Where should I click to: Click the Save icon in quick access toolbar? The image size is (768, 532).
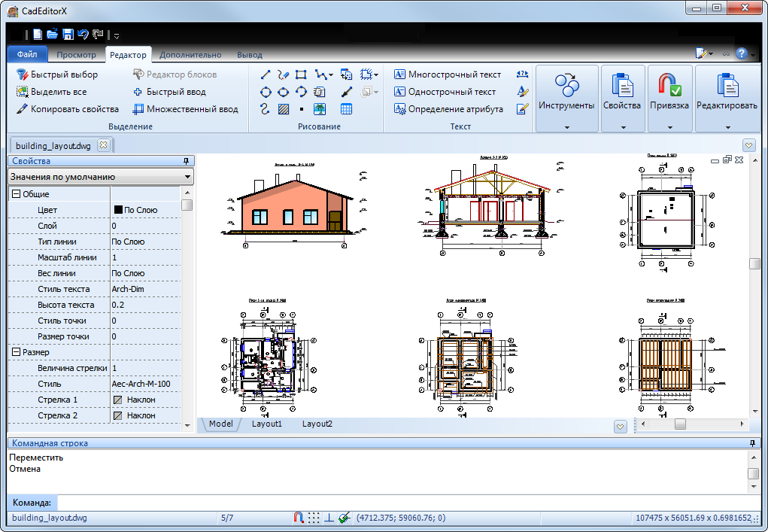click(68, 35)
